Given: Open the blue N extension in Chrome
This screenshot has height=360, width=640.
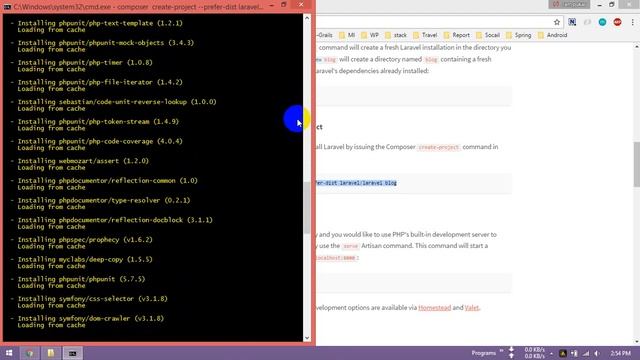Looking at the screenshot, I should [572, 22].
